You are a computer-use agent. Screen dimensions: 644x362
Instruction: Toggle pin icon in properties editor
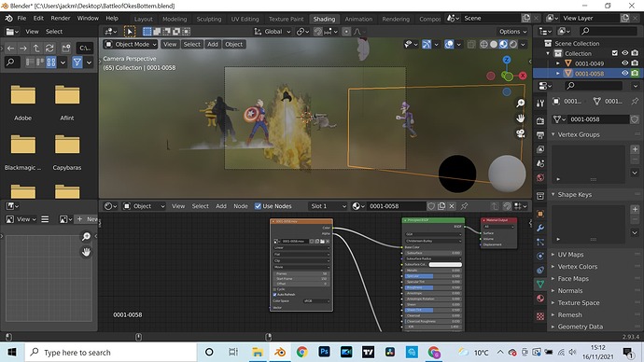635,101
